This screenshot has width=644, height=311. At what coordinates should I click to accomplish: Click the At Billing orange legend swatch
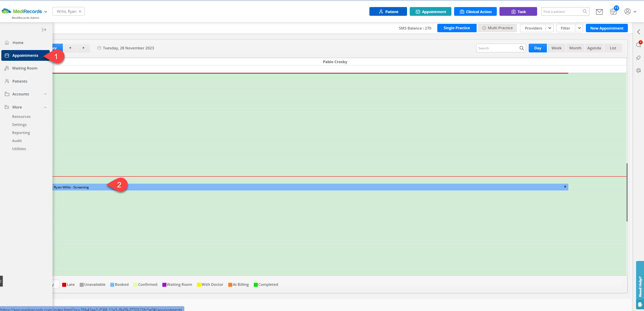coord(230,285)
